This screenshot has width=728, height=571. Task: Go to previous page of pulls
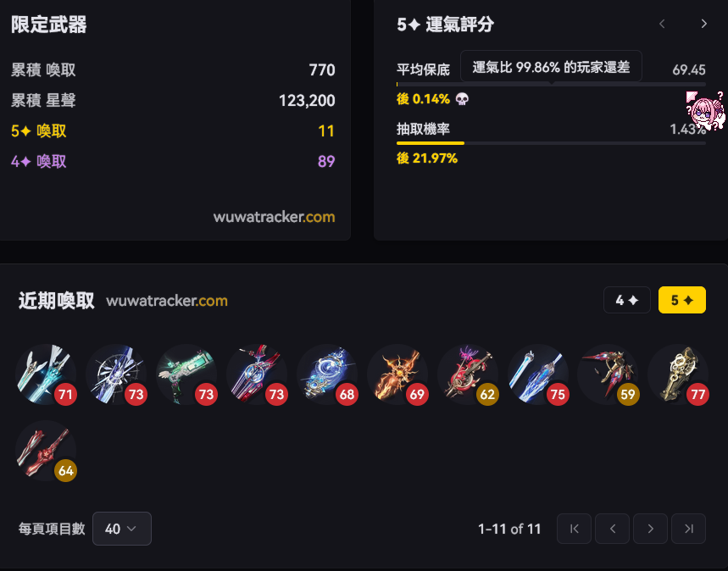click(612, 529)
